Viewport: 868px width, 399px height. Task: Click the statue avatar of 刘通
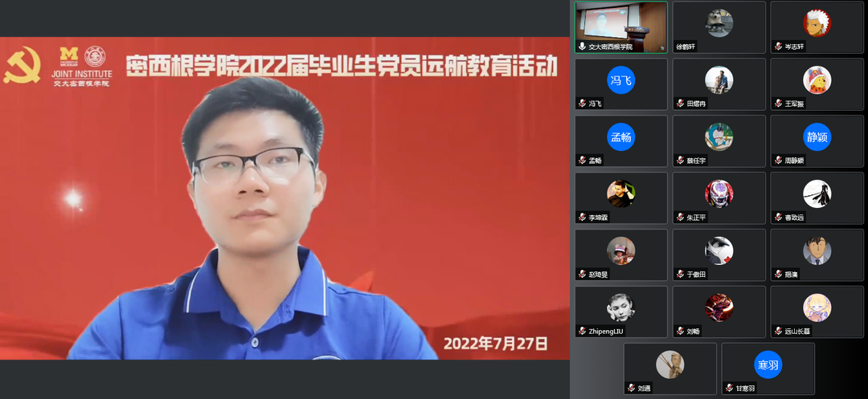click(669, 364)
